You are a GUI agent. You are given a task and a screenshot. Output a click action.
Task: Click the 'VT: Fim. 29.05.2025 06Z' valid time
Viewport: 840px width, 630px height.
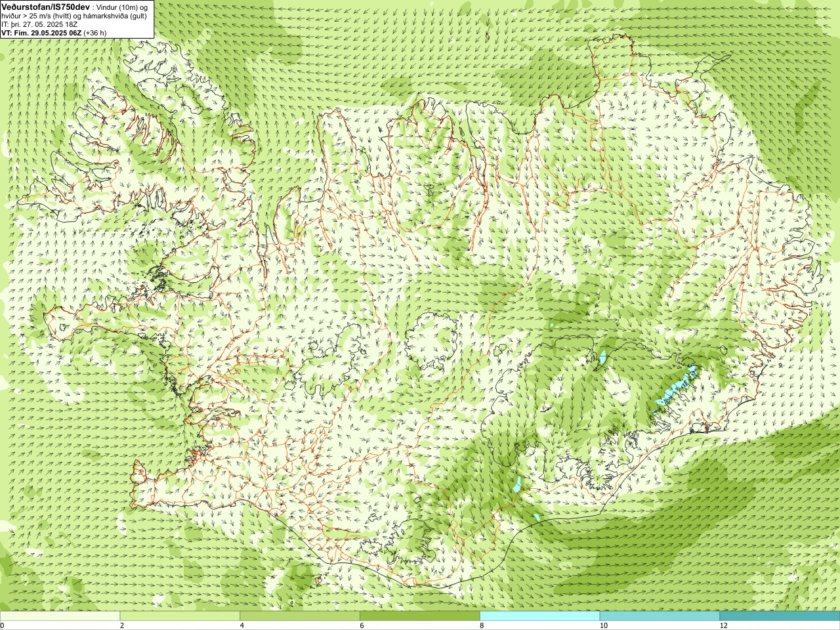[x=41, y=33]
